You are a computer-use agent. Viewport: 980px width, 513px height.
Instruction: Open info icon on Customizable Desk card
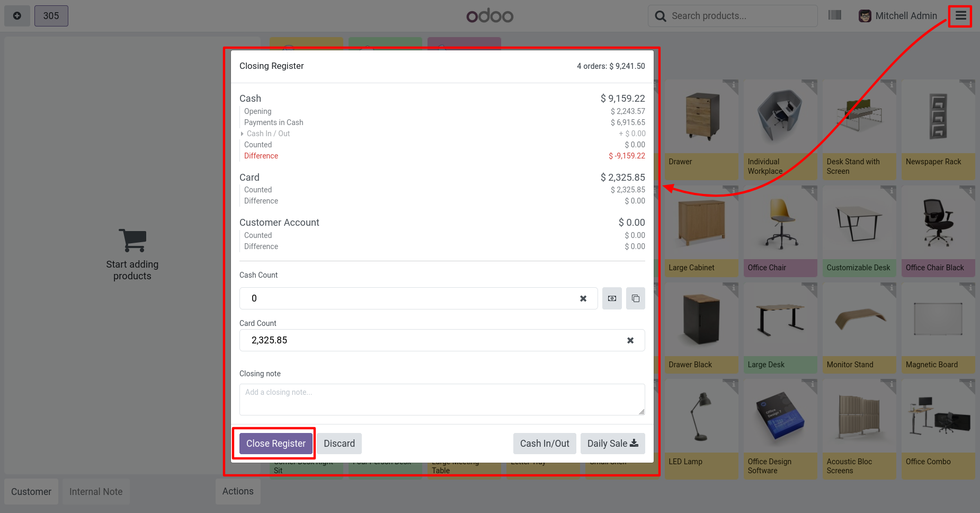coord(891,190)
